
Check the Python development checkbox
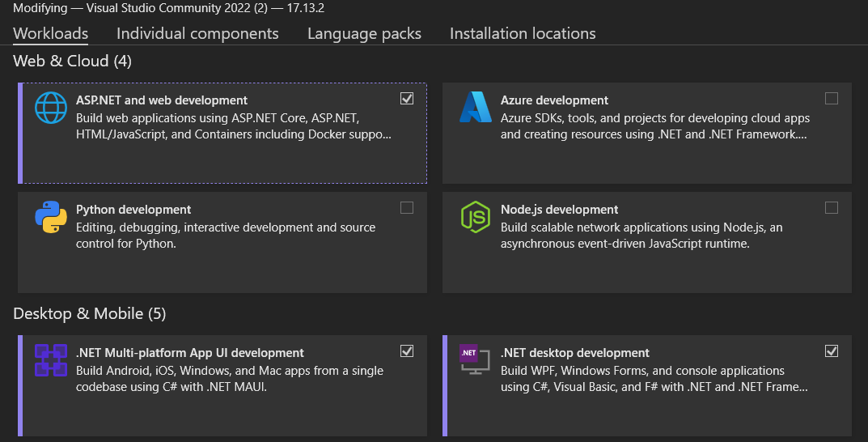(x=407, y=208)
